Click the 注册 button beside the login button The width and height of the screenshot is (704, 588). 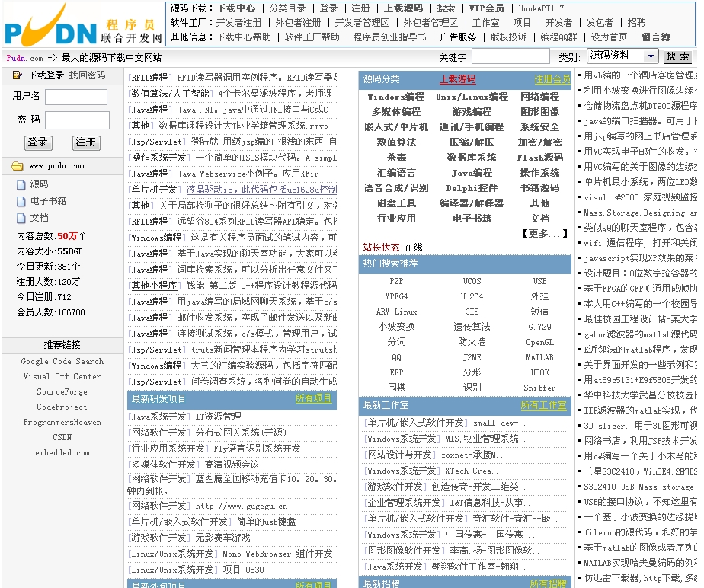[x=86, y=142]
